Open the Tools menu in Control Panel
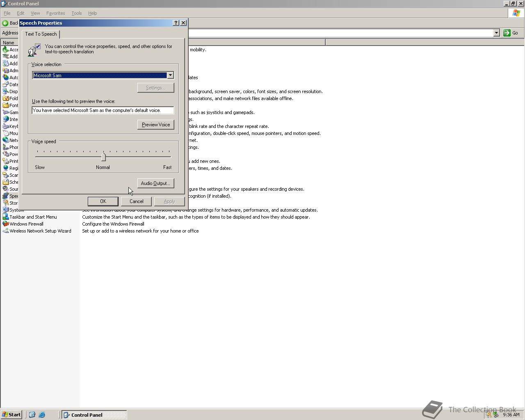The width and height of the screenshot is (525, 420). pyautogui.click(x=77, y=13)
